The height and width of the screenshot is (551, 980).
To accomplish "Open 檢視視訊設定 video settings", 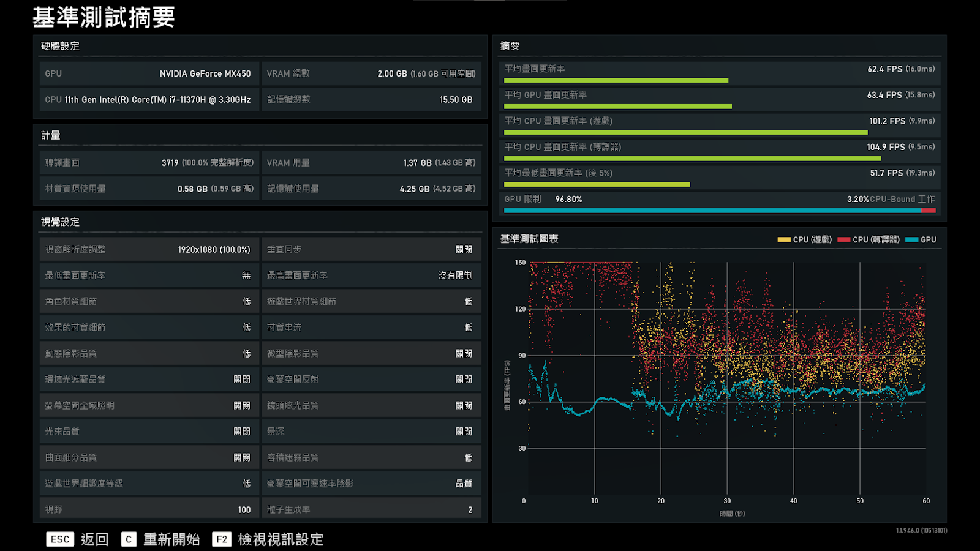I will [281, 539].
